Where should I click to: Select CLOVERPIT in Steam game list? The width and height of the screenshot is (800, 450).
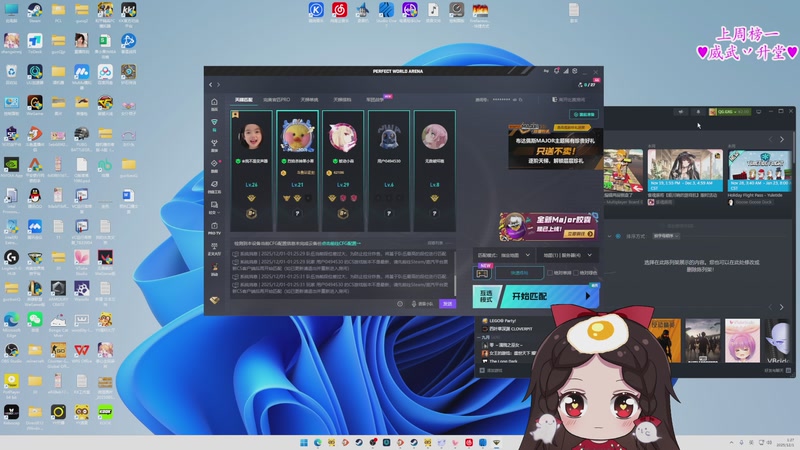point(507,329)
